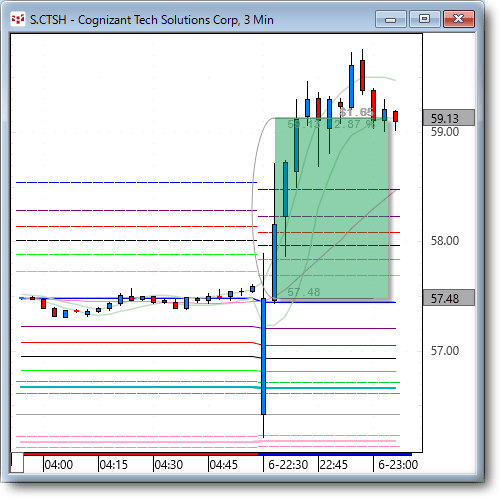Image resolution: width=502 pixels, height=500 pixels.
Task: Click the blue session bar above the time axis
Action: (335, 454)
